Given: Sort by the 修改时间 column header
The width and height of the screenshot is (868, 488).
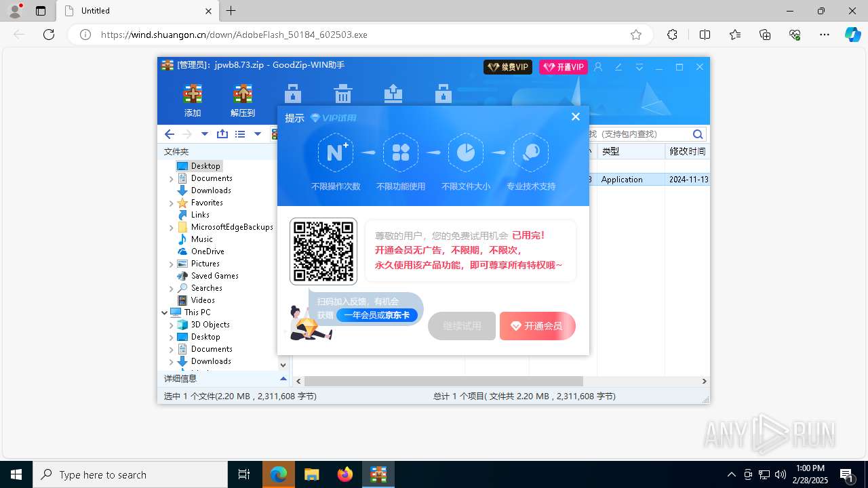Looking at the screenshot, I should point(688,151).
